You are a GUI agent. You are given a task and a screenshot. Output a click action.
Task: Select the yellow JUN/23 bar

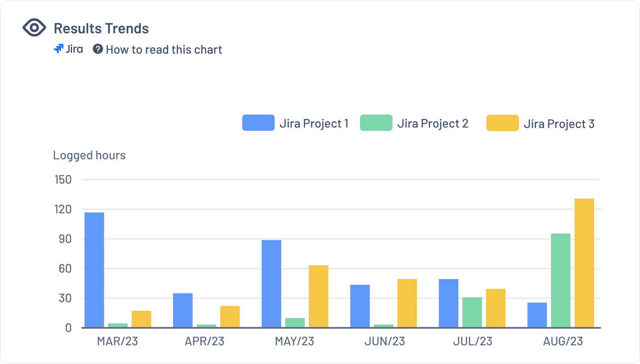(407, 303)
